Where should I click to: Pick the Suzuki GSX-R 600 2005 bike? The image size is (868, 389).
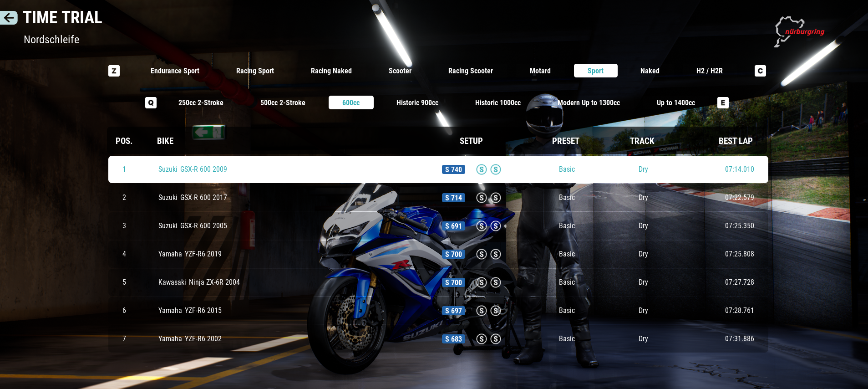[x=438, y=226]
